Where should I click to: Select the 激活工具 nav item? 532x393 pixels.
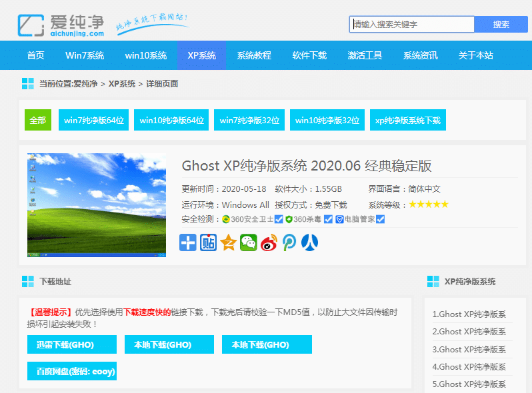(x=365, y=55)
